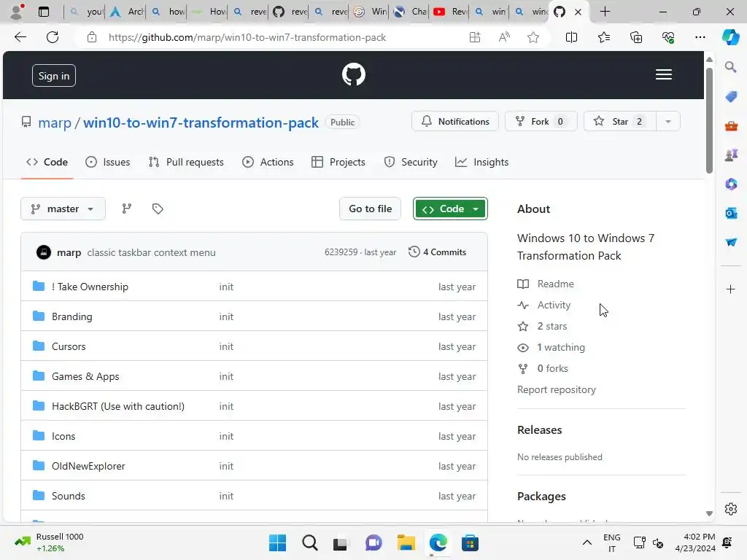This screenshot has width=747, height=560.
Task: Select the Code tab
Action: pos(47,162)
